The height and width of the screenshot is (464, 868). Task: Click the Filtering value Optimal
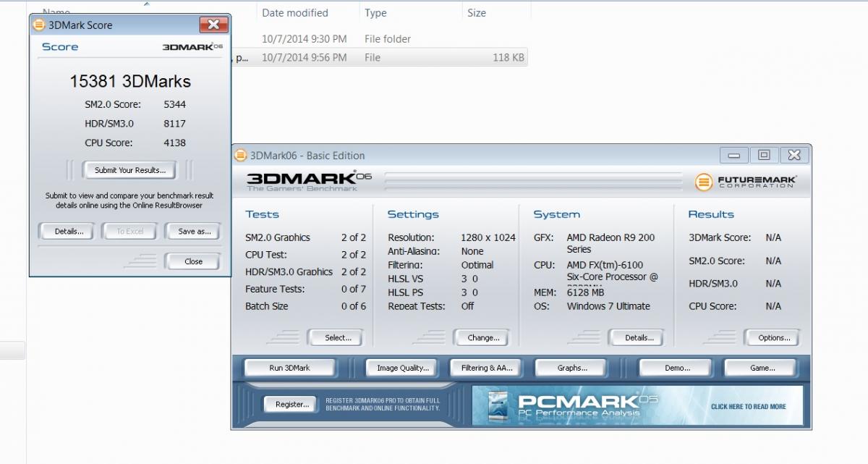click(477, 265)
